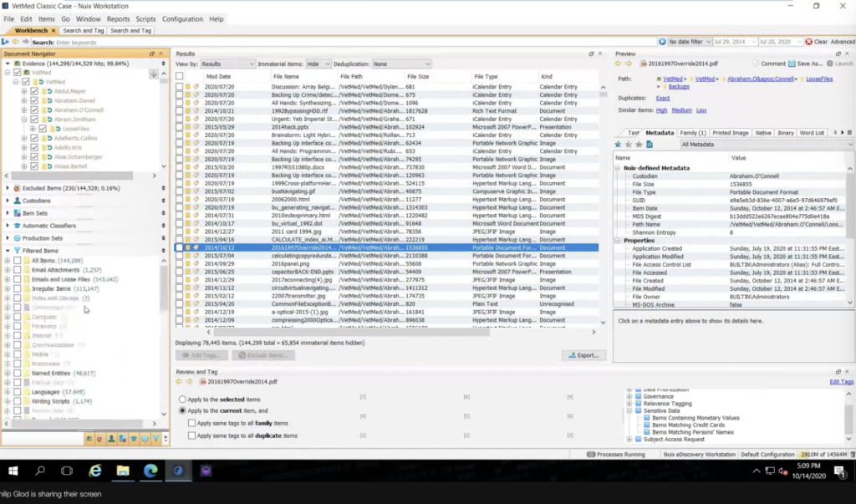Go to previous item in Preview pane
The width and height of the screenshot is (856, 504).
(x=618, y=64)
